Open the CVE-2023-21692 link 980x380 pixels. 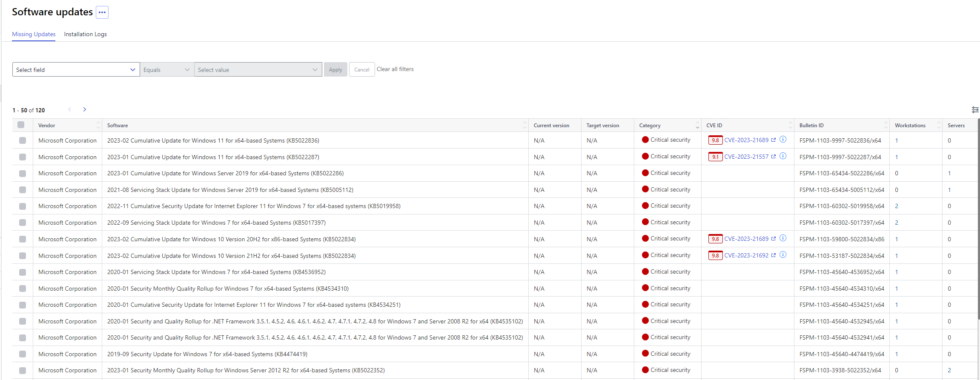click(x=746, y=255)
